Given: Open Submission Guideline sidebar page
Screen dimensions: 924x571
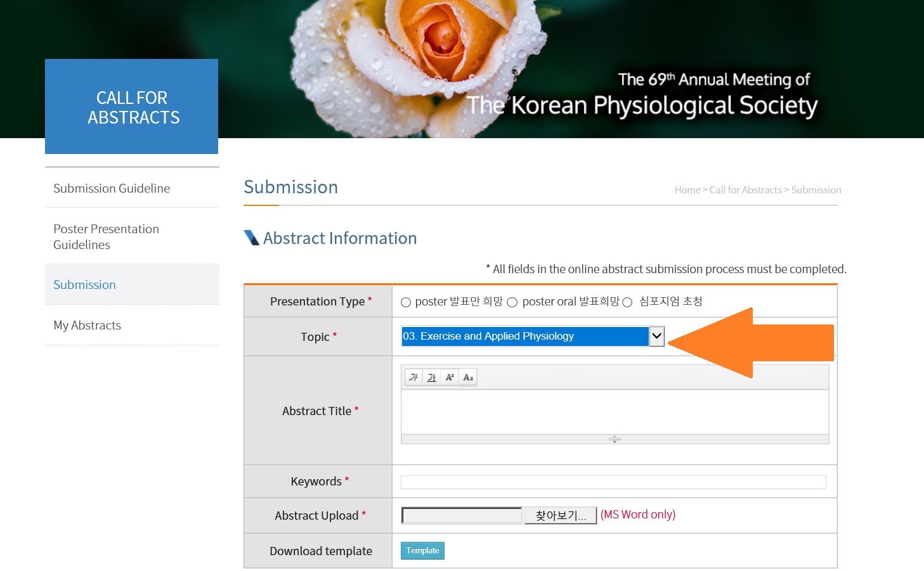Looking at the screenshot, I should click(x=112, y=188).
